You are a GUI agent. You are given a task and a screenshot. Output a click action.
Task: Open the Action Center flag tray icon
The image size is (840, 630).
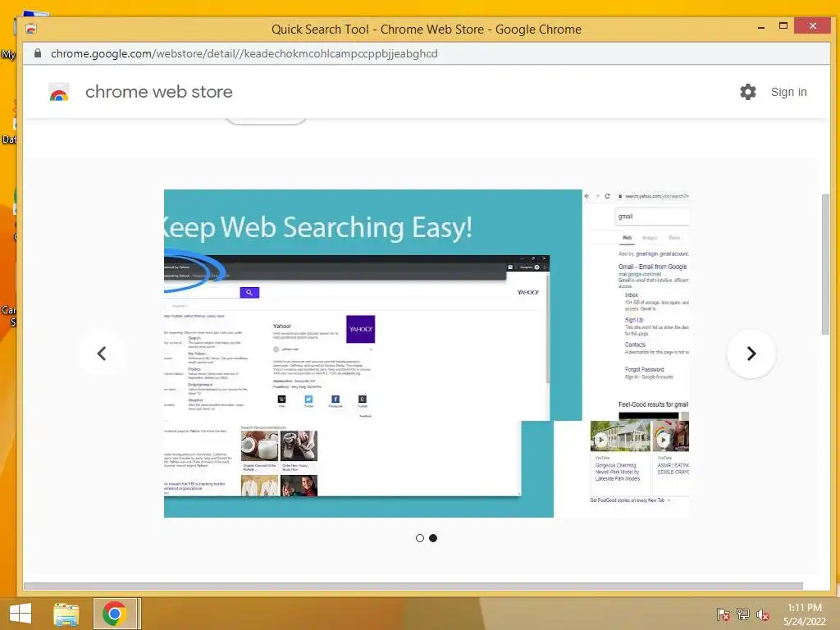[x=723, y=614]
